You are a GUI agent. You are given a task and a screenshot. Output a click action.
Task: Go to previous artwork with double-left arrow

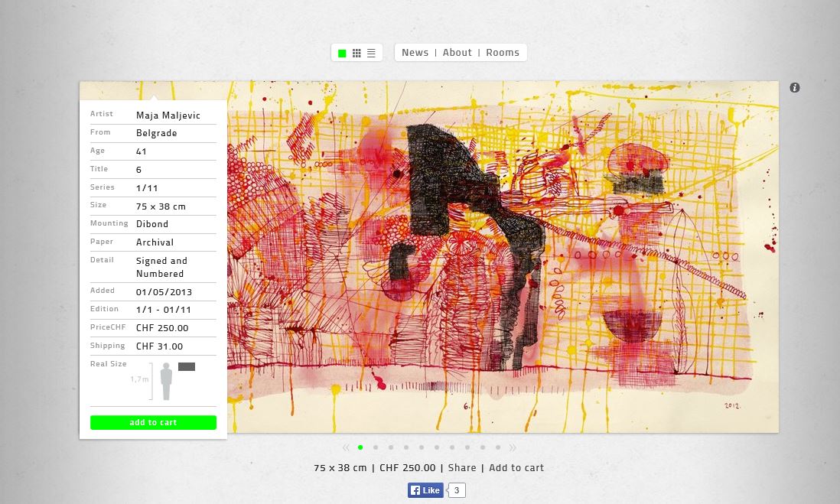tap(346, 447)
